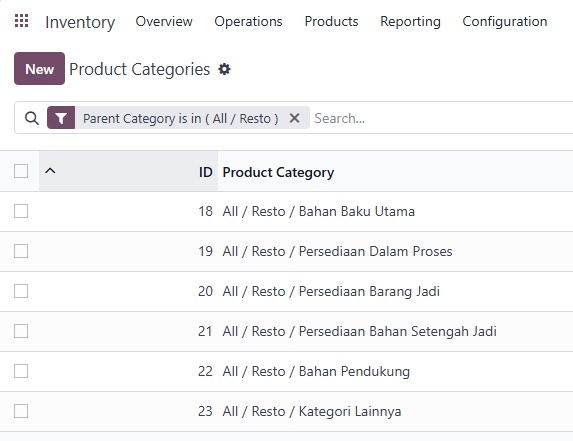Click the gear icon beside Product Categories
Image resolution: width=573 pixels, height=441 pixels.
[224, 69]
